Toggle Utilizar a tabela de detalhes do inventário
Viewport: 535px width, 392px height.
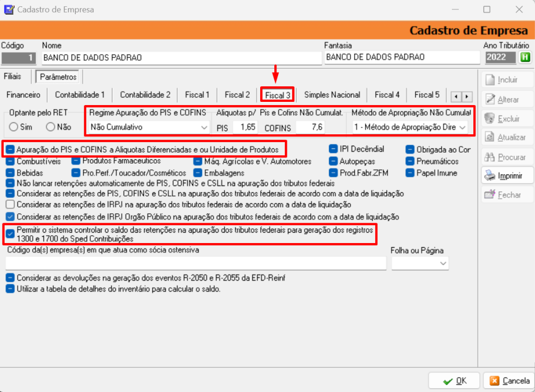(x=10, y=289)
